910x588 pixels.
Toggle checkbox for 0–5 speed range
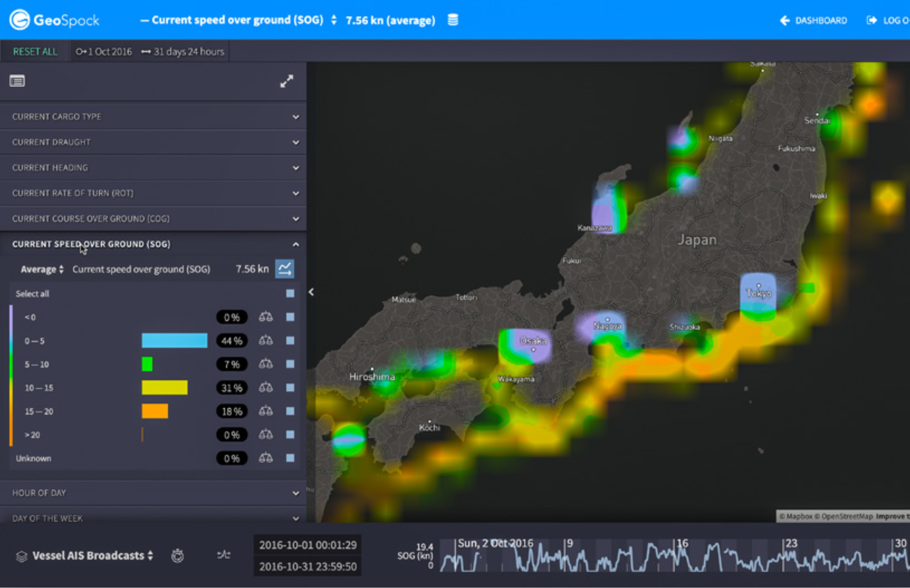pos(290,340)
